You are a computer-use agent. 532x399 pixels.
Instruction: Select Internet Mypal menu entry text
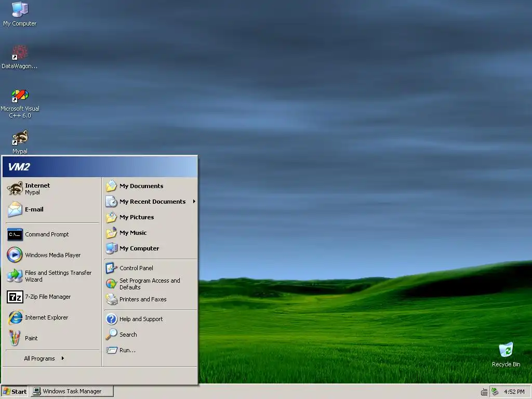tap(37, 189)
